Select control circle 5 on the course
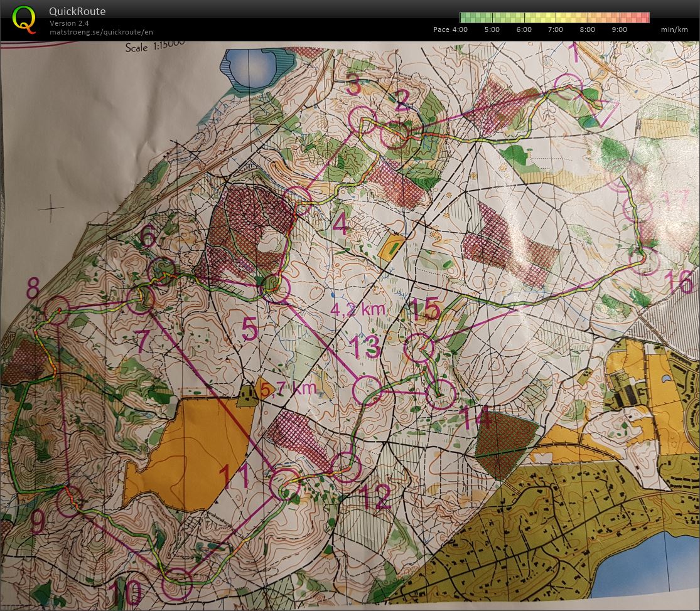This screenshot has height=611, width=700. [276, 289]
